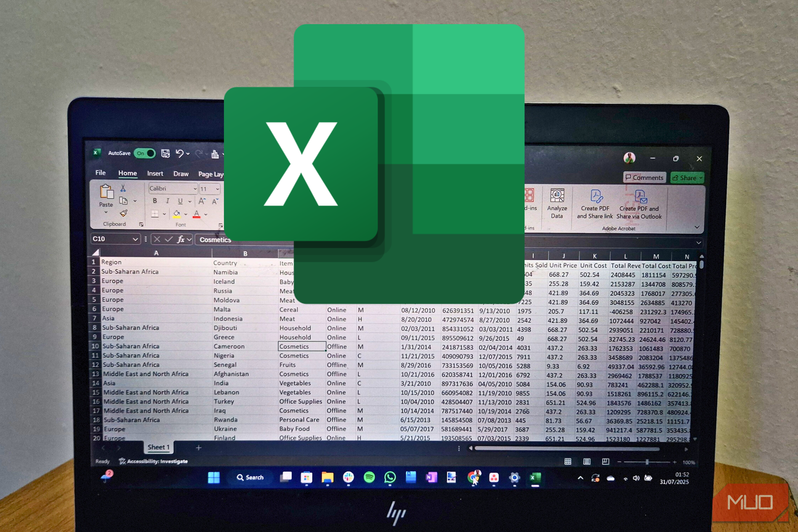The width and height of the screenshot is (798, 532).
Task: Select the Sheet 1 tab
Action: 159,447
